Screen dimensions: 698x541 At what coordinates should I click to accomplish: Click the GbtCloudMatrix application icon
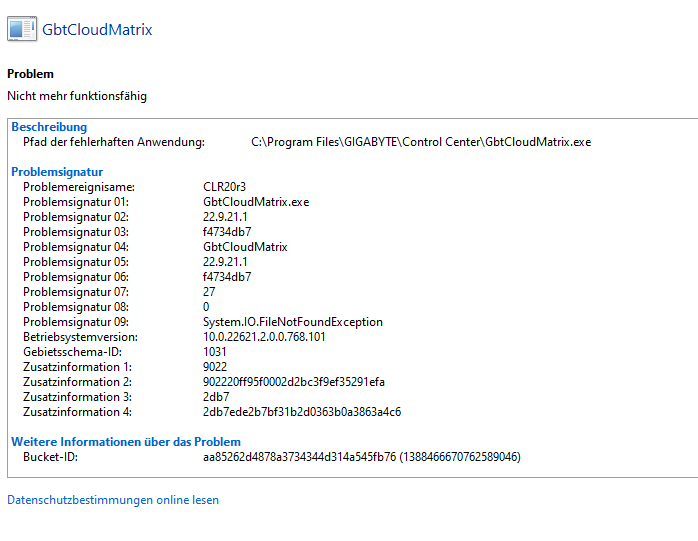coord(22,29)
